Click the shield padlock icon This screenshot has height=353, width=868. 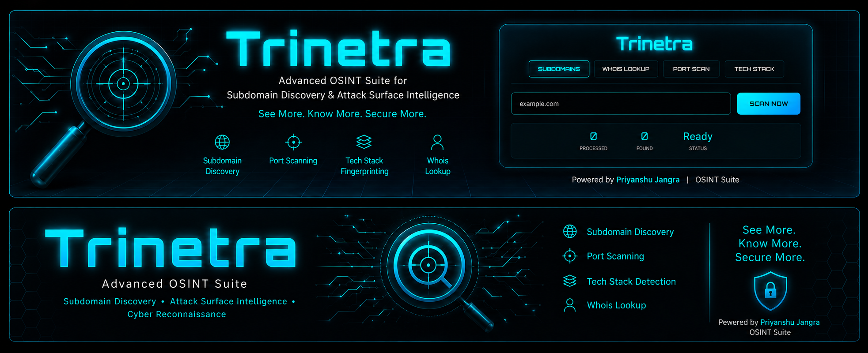click(x=770, y=291)
